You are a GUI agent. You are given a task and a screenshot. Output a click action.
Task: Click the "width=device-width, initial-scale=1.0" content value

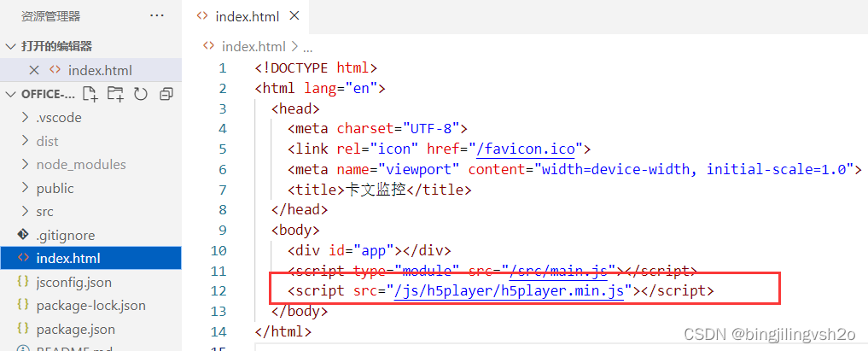(x=694, y=169)
